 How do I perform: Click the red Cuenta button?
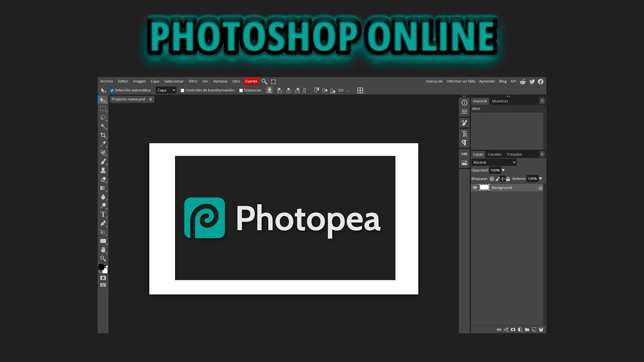pyautogui.click(x=251, y=81)
